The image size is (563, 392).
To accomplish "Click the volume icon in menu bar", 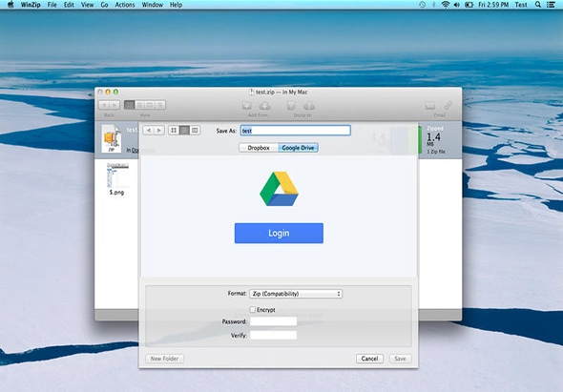I will [457, 5].
